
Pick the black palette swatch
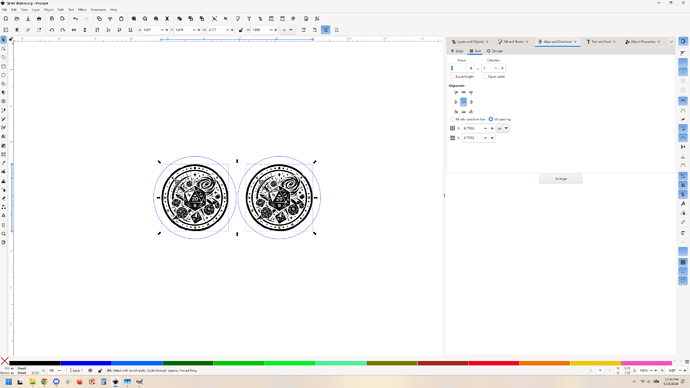click(x=34, y=363)
